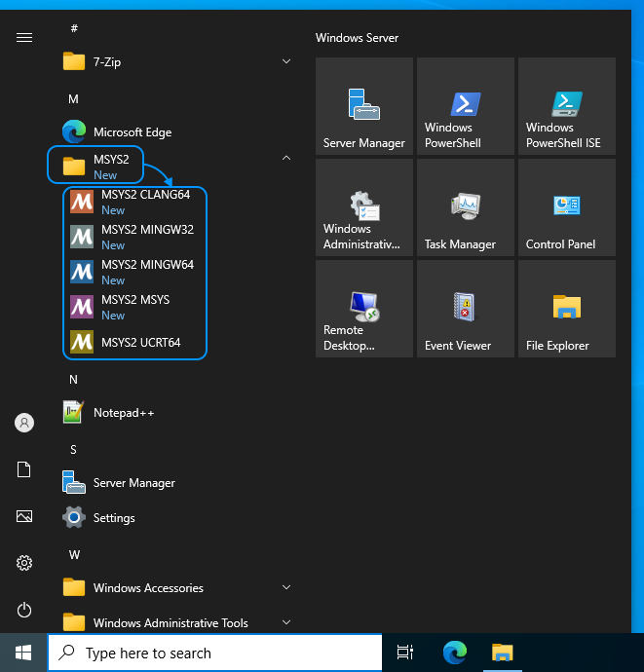This screenshot has width=644, height=672.
Task: Click the S letter header
Action: (x=73, y=450)
